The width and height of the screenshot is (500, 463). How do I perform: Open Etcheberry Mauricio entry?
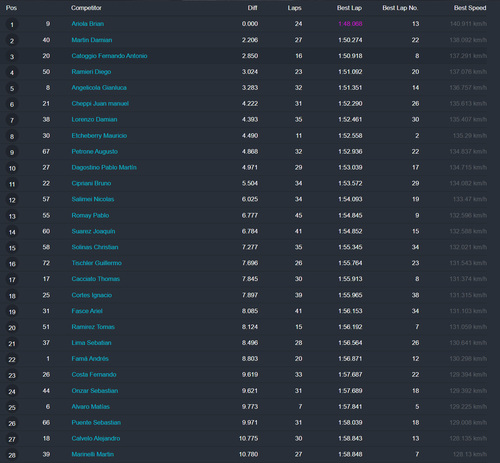tap(99, 136)
